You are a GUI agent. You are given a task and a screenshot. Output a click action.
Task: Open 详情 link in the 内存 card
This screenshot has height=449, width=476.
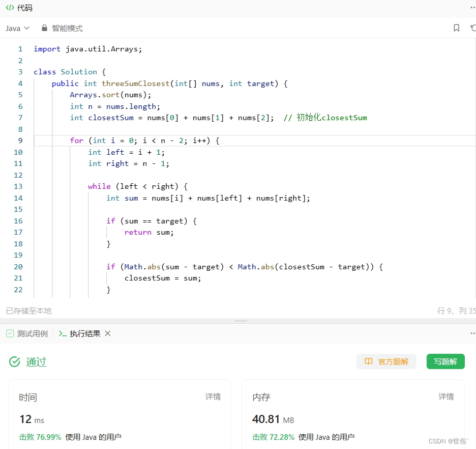[446, 397]
